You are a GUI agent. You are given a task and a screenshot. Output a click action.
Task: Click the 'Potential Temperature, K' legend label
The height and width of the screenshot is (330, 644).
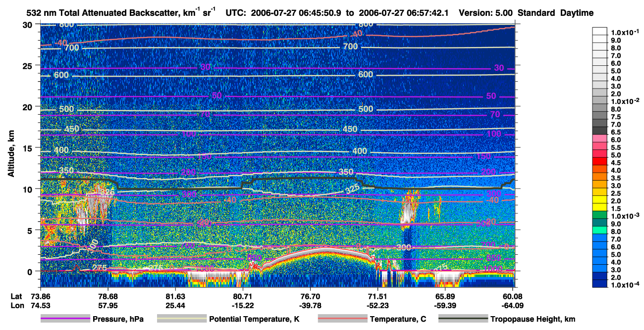point(254,319)
